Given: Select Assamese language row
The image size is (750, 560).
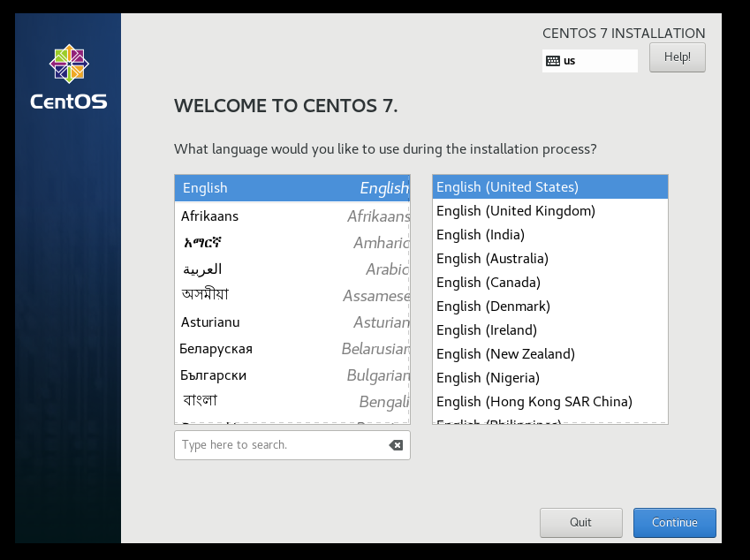Looking at the screenshot, I should coord(292,296).
